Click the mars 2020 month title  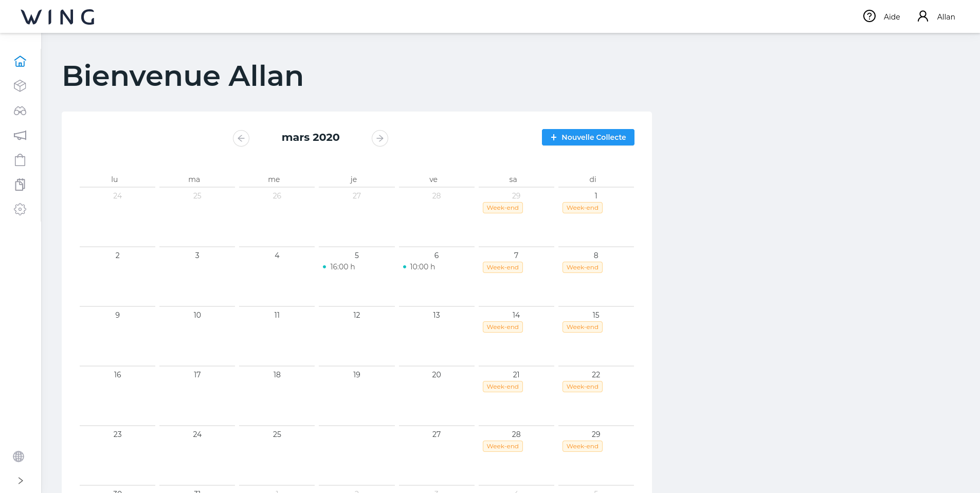click(311, 137)
